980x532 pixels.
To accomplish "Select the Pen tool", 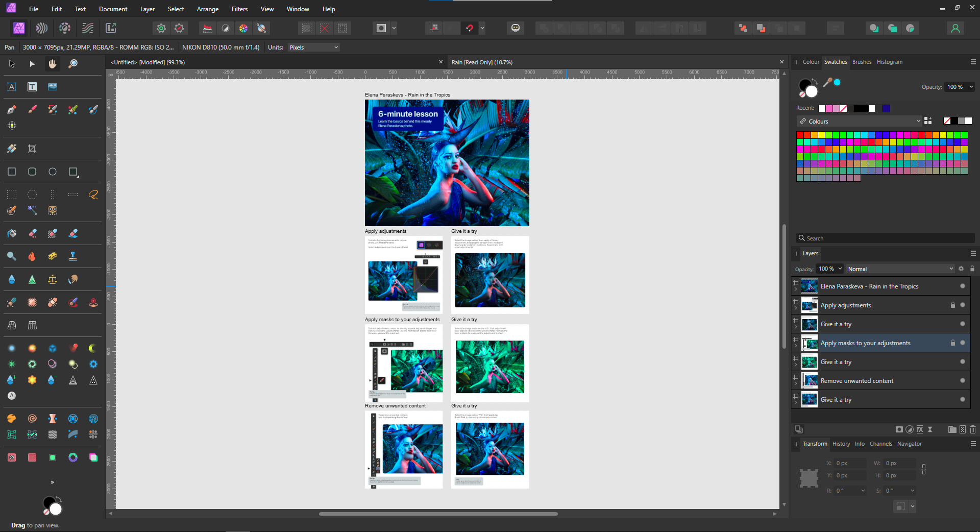I will tap(12, 110).
